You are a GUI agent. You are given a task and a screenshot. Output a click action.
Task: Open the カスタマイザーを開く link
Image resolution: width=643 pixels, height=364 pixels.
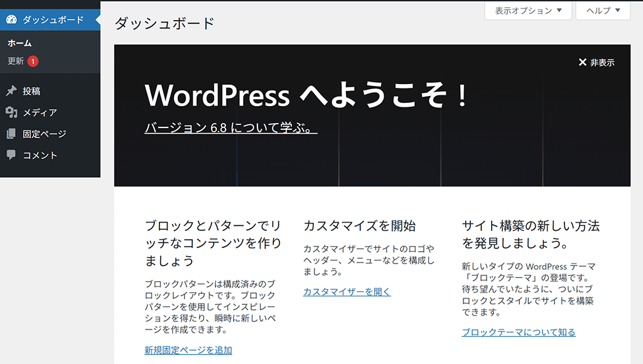[x=347, y=292]
